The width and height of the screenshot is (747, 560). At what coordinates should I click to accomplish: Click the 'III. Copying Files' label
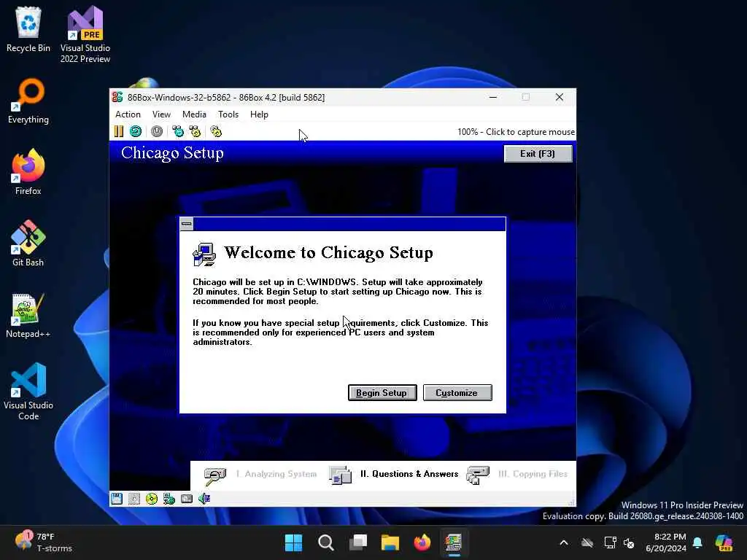click(x=533, y=474)
